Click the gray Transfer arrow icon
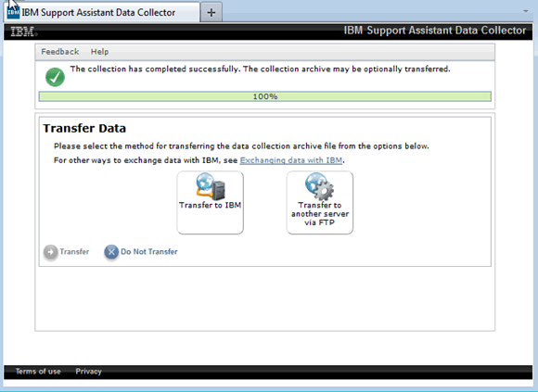The height and width of the screenshot is (392, 538). tap(50, 252)
